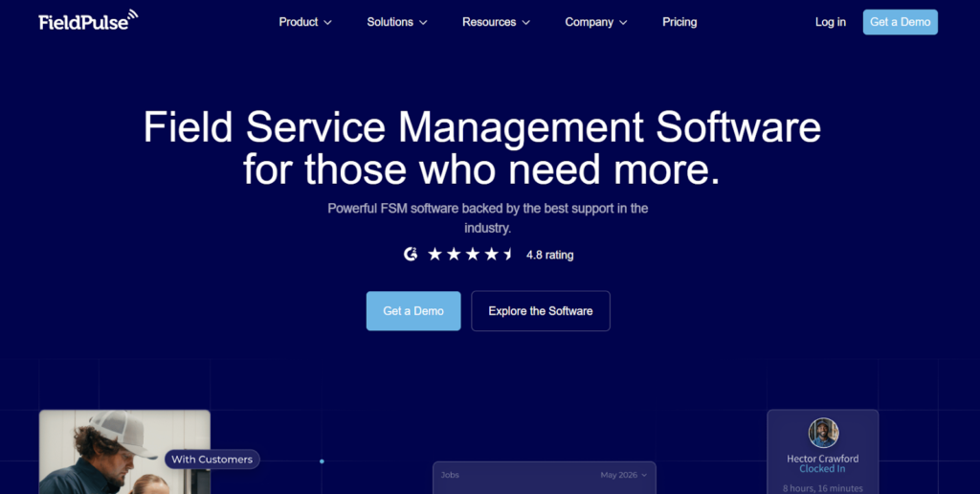Click the 4.8 rating text

click(x=549, y=255)
